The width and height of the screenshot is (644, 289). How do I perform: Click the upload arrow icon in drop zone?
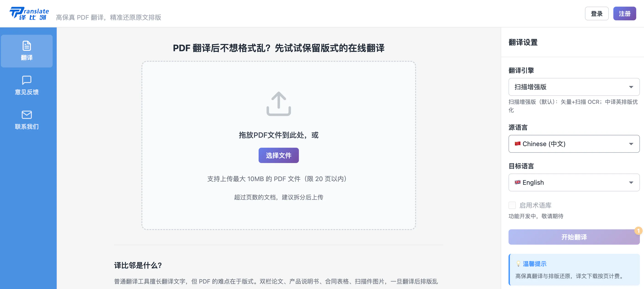tap(279, 104)
